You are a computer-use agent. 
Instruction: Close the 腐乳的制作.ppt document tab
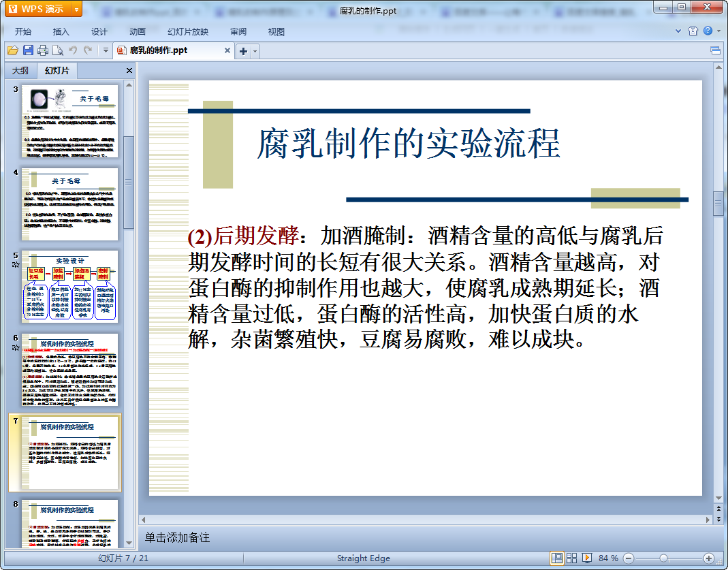[227, 50]
